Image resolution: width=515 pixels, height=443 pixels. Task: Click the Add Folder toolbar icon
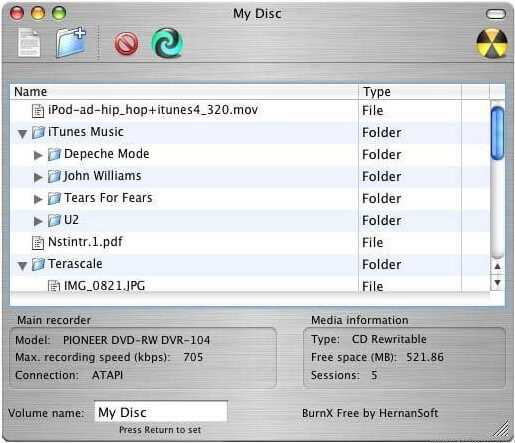click(70, 42)
